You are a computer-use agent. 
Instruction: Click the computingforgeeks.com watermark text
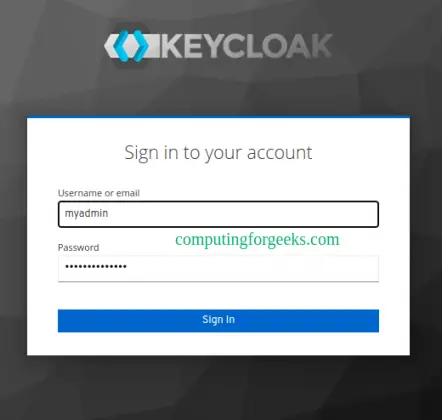pyautogui.click(x=257, y=240)
